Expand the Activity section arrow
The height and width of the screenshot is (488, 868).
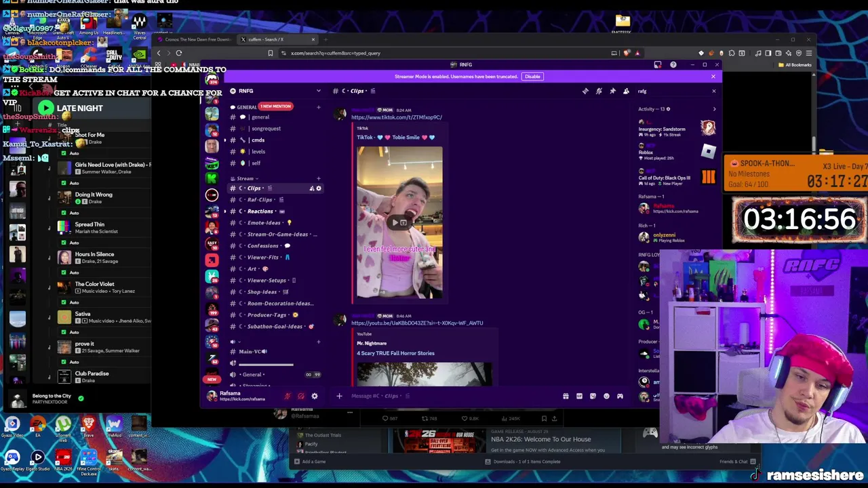pos(714,109)
